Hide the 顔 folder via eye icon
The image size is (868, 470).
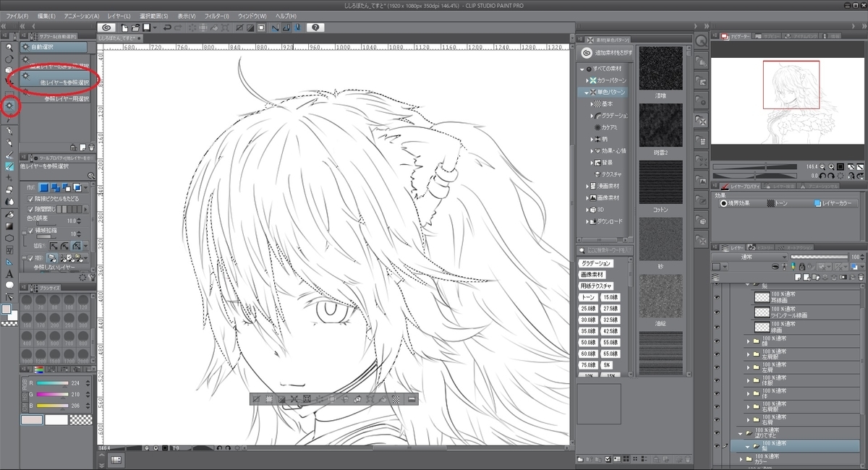click(718, 341)
